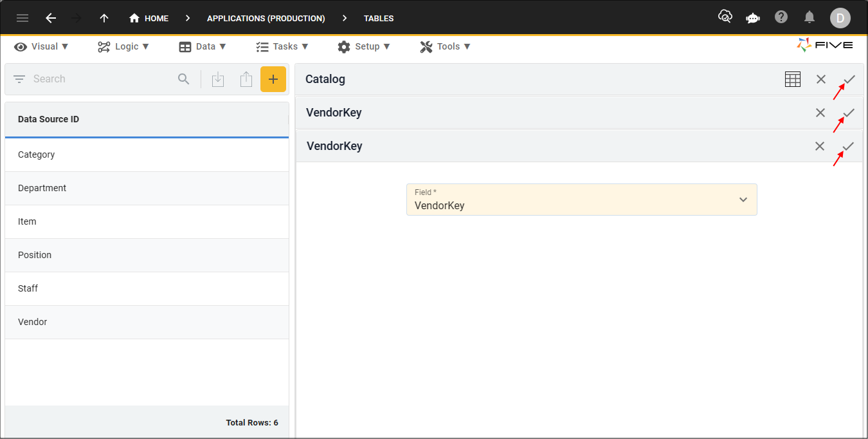This screenshot has height=439, width=868.
Task: Open the user avatar D menu
Action: point(840,18)
